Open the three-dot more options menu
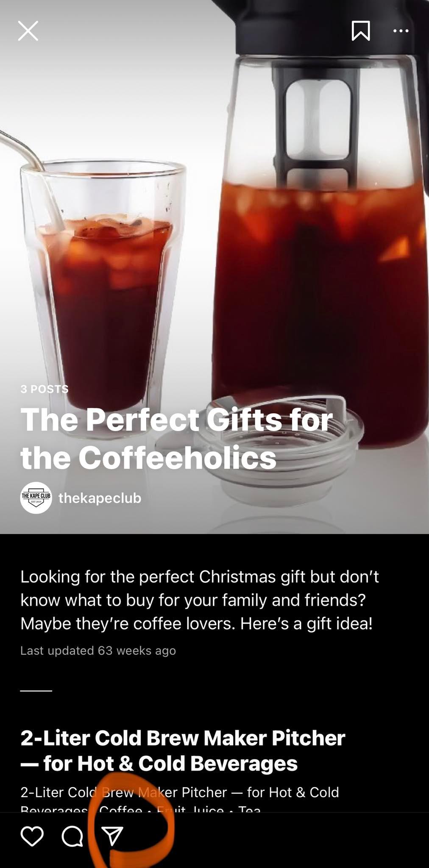This screenshot has width=429, height=868. pyautogui.click(x=401, y=31)
